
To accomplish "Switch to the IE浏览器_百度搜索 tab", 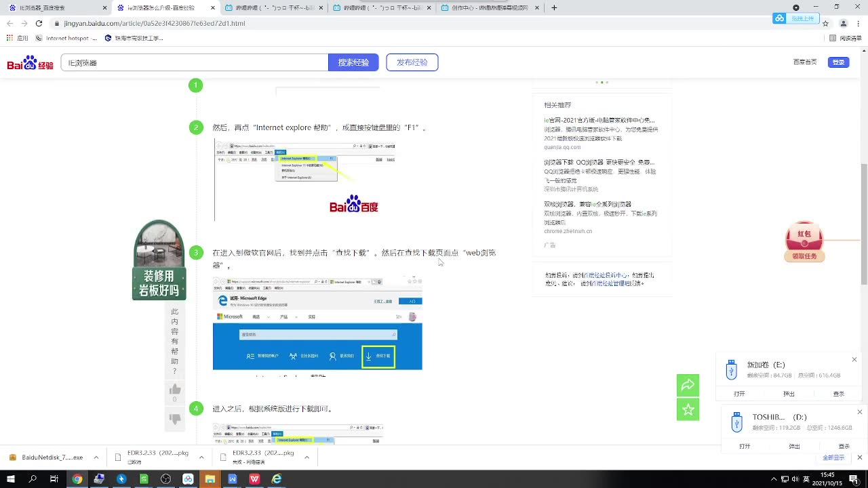I will 56,8.
